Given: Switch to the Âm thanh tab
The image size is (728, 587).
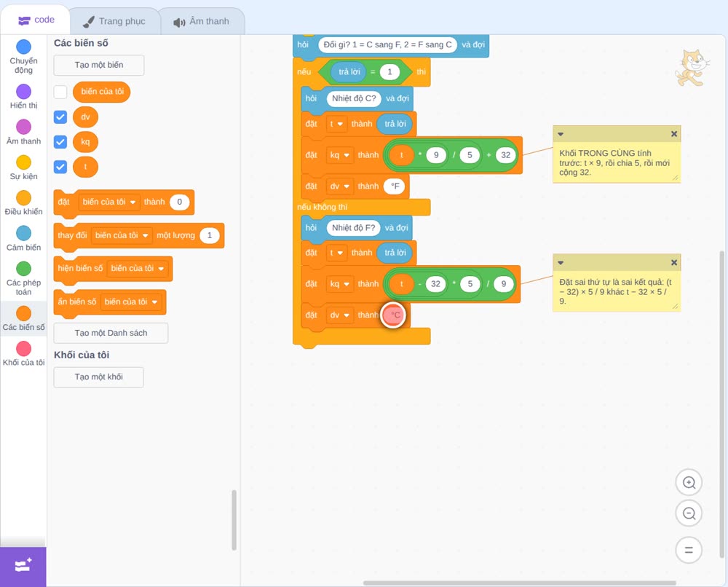Looking at the screenshot, I should click(202, 21).
